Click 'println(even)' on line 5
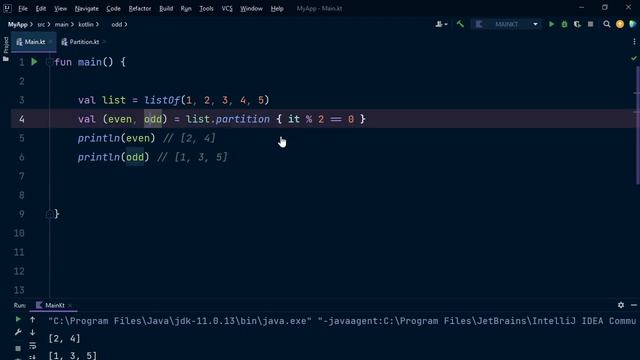This screenshot has height=360, width=640. (116, 138)
